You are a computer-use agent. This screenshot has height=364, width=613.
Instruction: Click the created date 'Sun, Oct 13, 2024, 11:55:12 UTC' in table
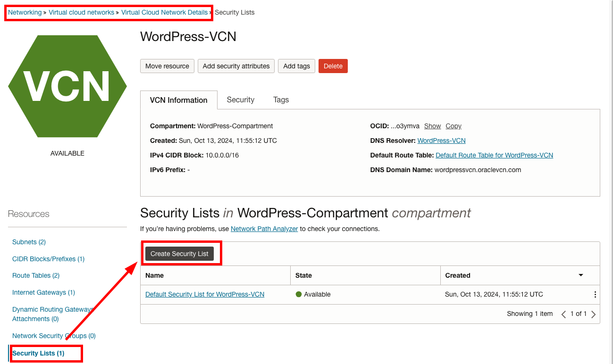click(x=494, y=294)
